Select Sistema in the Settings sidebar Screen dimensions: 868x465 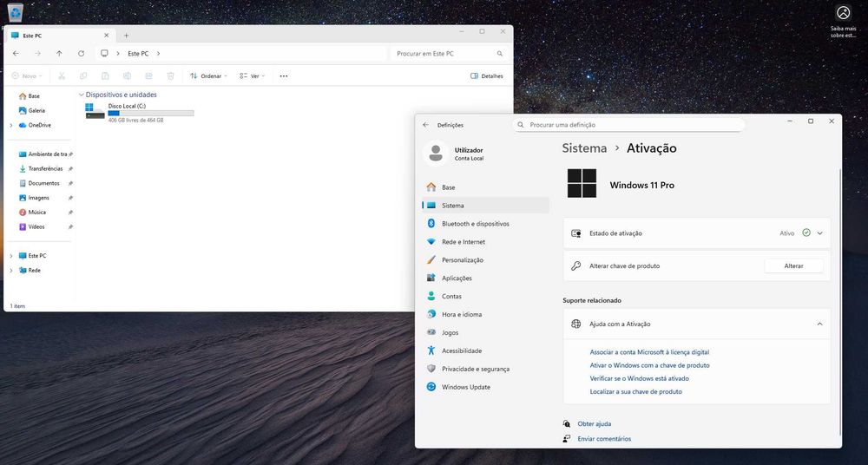(485, 206)
